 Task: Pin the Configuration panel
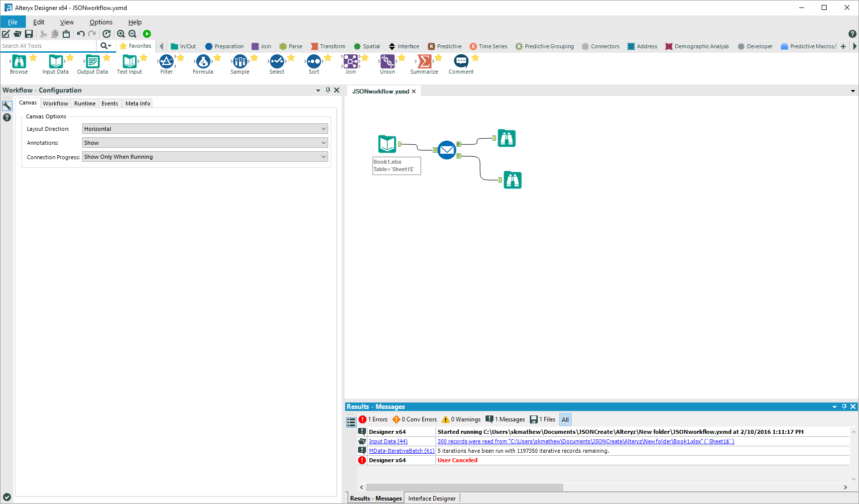click(328, 90)
